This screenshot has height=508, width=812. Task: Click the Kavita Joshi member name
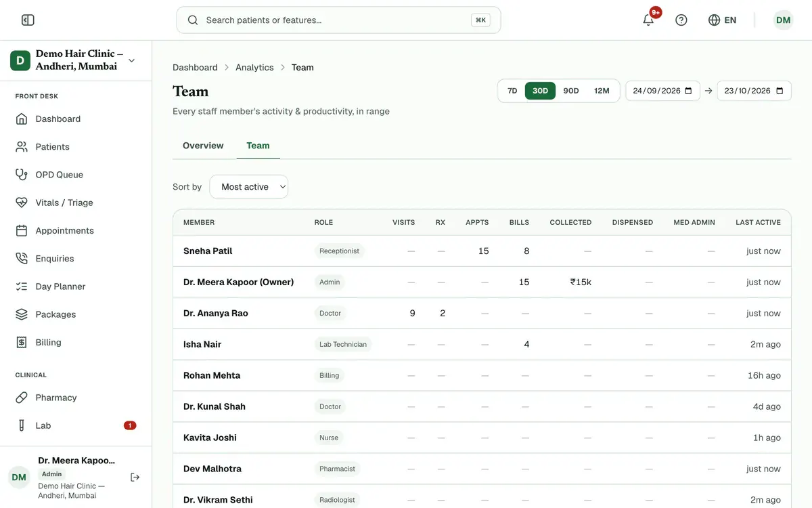click(x=210, y=438)
